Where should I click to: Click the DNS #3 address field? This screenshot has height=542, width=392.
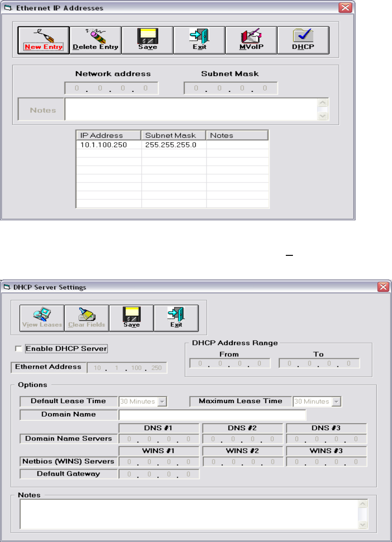click(326, 439)
